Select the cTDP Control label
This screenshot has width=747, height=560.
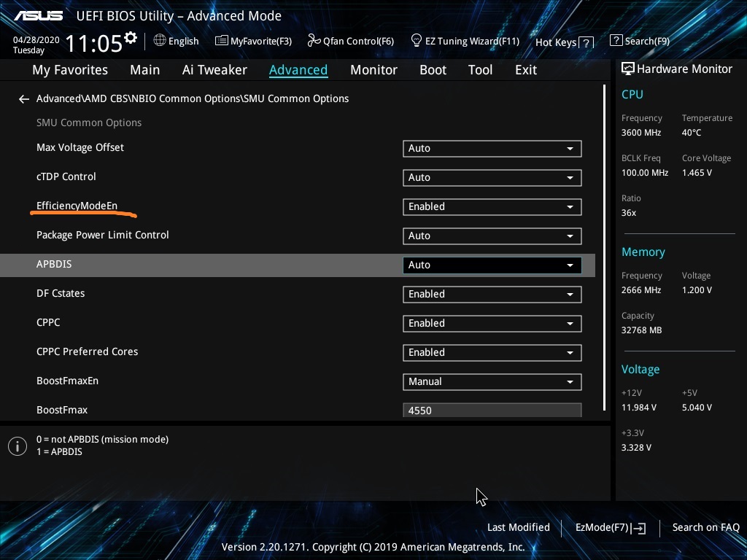pos(66,176)
